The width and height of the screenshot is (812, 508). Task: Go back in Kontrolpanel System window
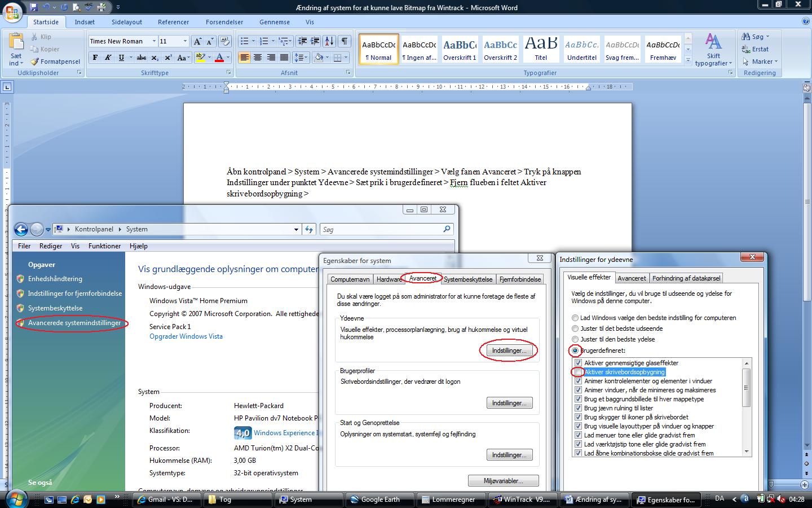pos(21,229)
